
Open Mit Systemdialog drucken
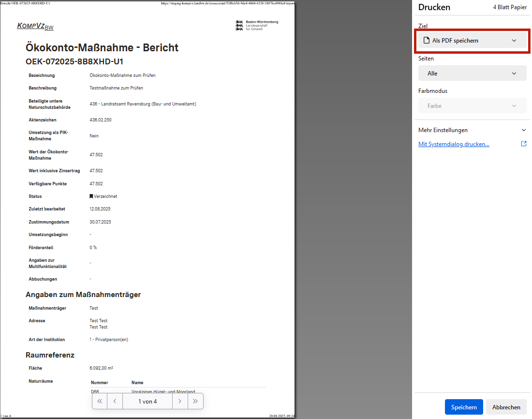453,144
